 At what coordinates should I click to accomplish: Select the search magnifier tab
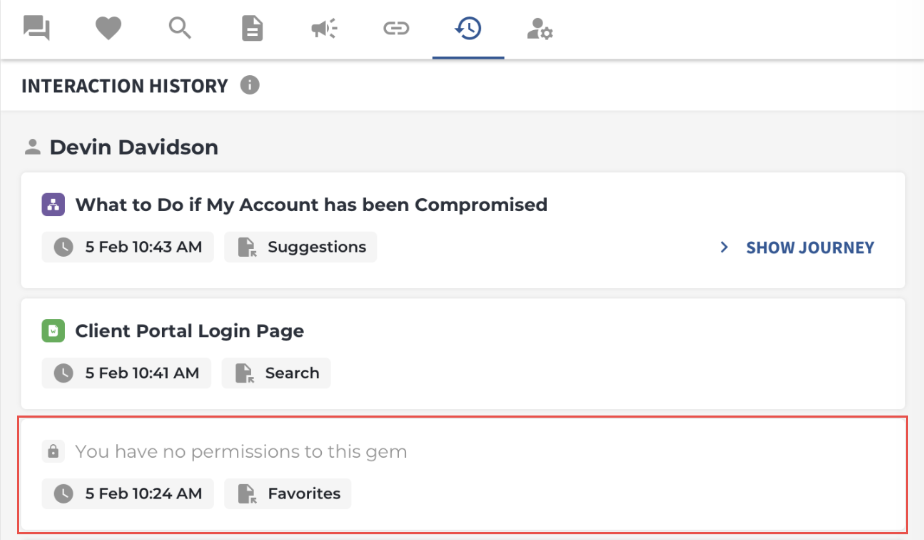point(180,28)
